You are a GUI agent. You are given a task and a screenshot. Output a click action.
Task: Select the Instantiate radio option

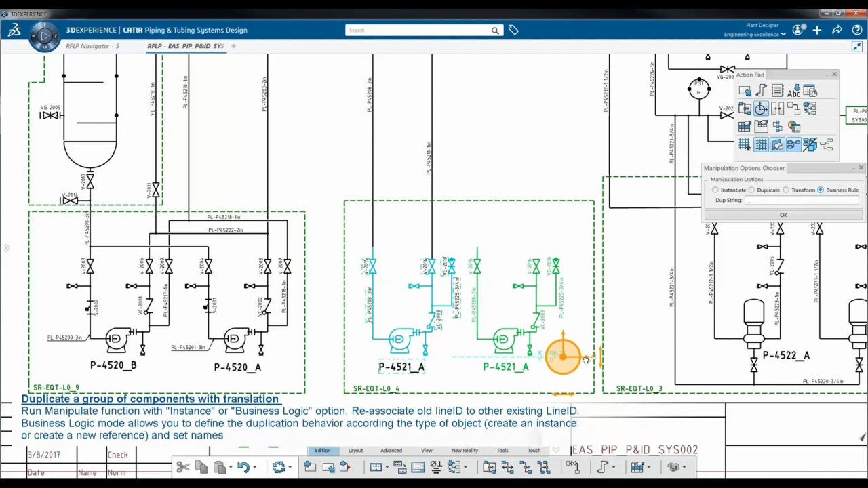coord(715,190)
